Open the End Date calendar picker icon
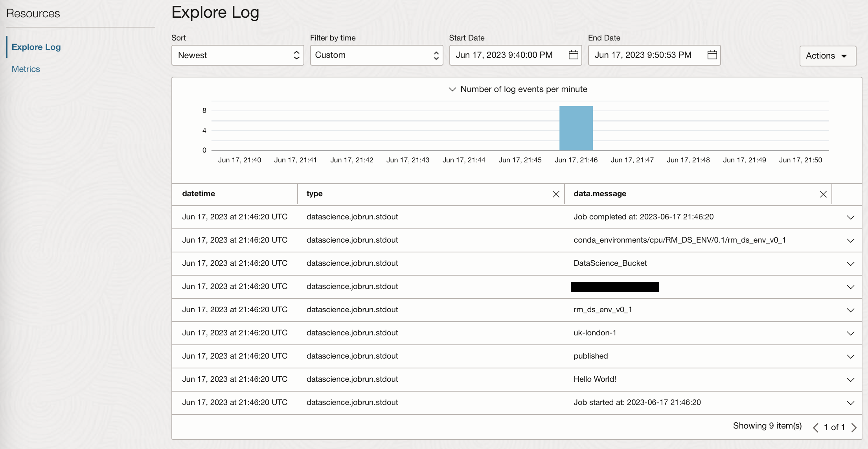The width and height of the screenshot is (868, 449). [x=712, y=55]
